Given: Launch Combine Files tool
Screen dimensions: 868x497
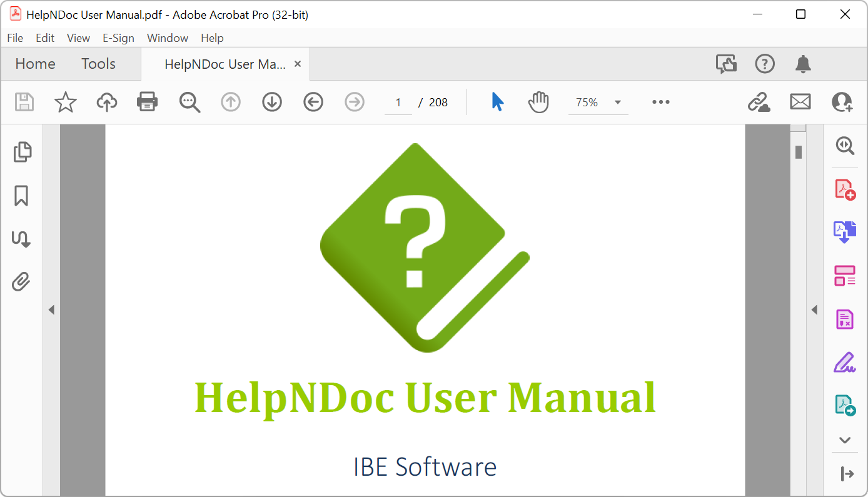Looking at the screenshot, I should coord(845,232).
